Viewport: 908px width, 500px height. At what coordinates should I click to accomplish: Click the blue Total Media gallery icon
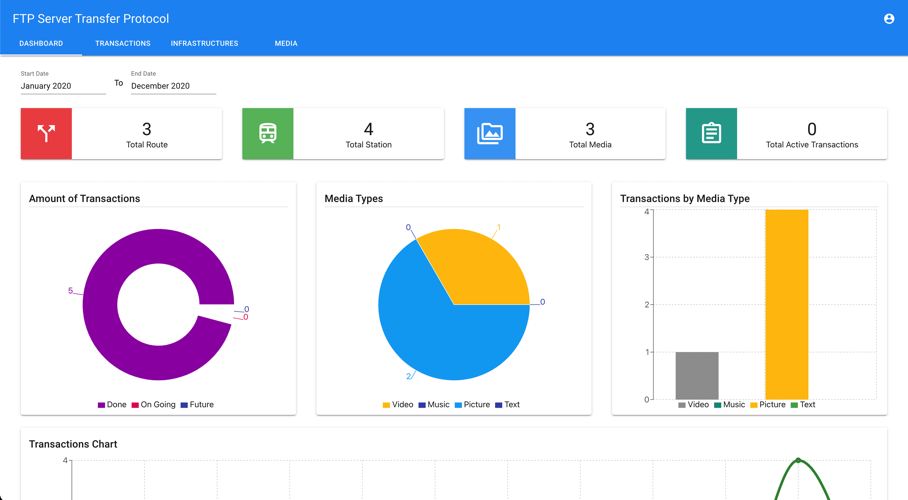tap(490, 134)
